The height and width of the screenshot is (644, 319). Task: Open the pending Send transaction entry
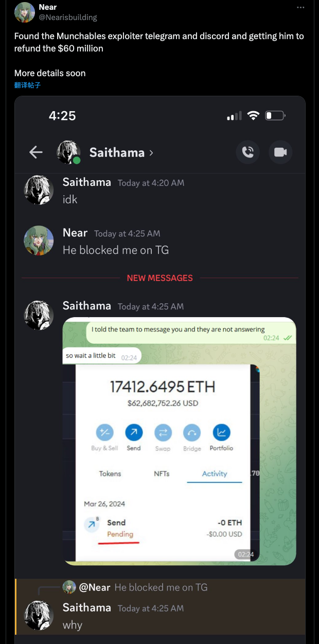point(163,529)
